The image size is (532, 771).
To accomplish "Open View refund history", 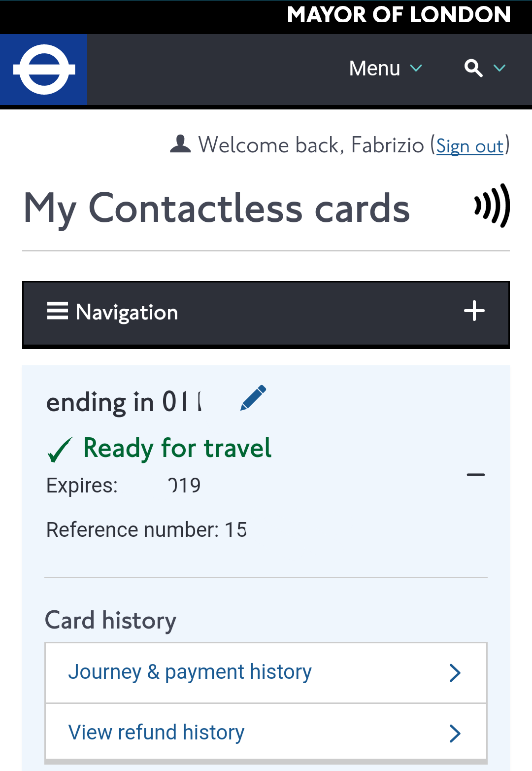I will 156,733.
